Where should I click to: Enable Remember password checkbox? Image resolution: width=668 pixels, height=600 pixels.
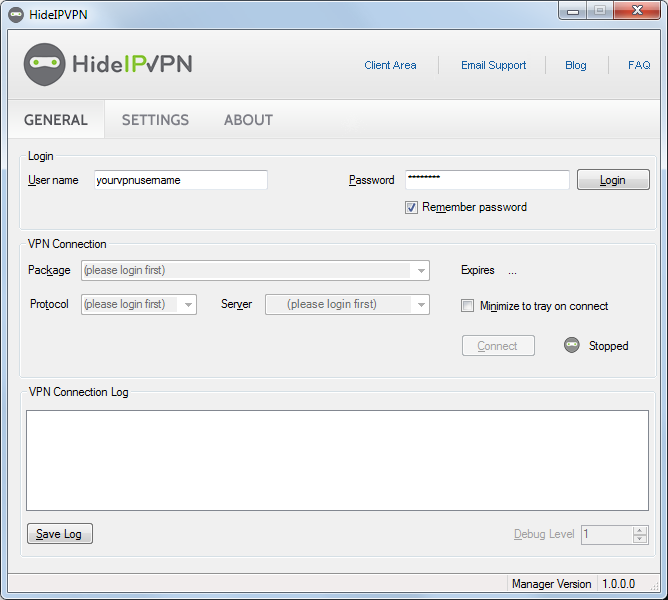pos(411,208)
